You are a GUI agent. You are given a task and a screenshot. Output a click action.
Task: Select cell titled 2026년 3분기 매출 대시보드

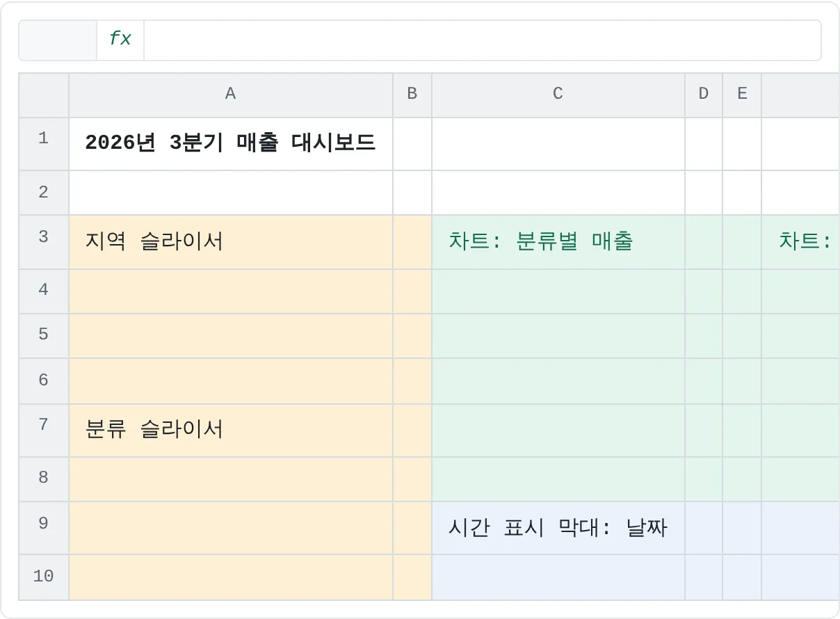(231, 144)
